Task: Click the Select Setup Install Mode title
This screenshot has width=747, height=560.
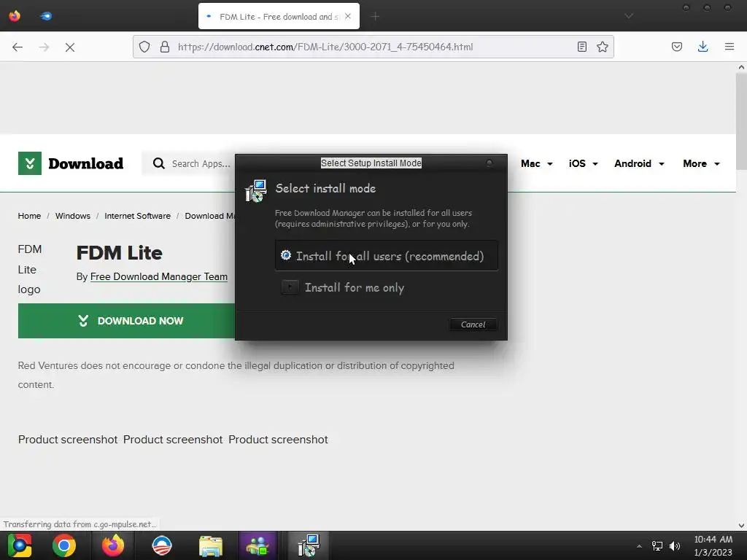Action: coord(371,163)
